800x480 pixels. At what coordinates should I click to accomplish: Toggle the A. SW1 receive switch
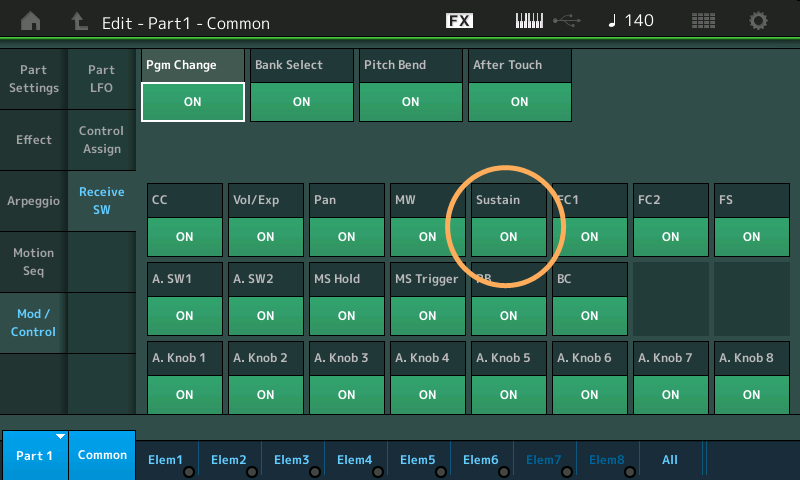(185, 316)
